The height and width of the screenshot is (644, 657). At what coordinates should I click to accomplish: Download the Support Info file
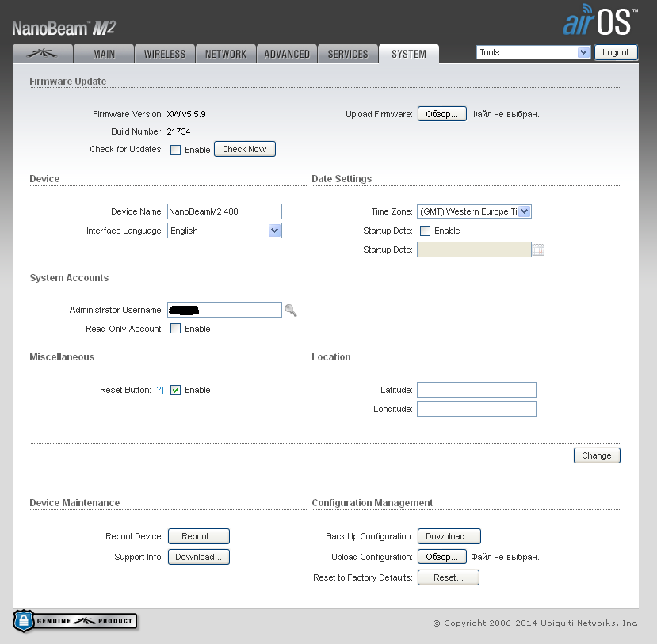point(199,557)
